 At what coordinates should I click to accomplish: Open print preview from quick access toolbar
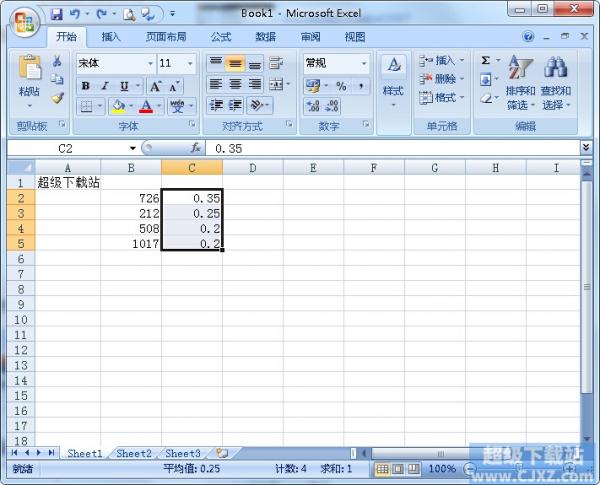(129, 15)
